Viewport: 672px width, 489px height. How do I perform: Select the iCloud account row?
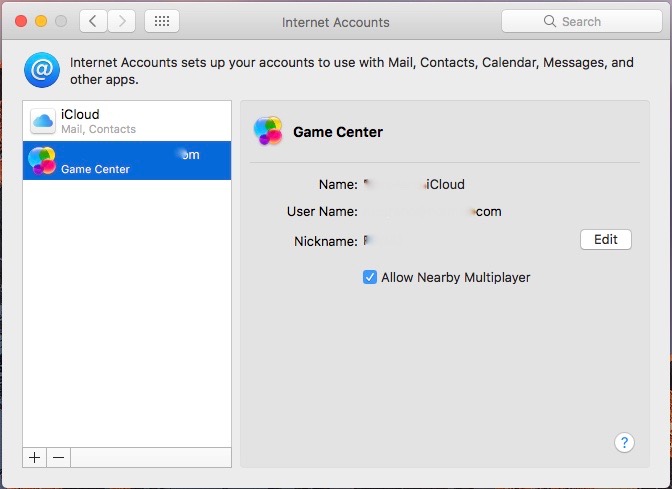coord(127,121)
